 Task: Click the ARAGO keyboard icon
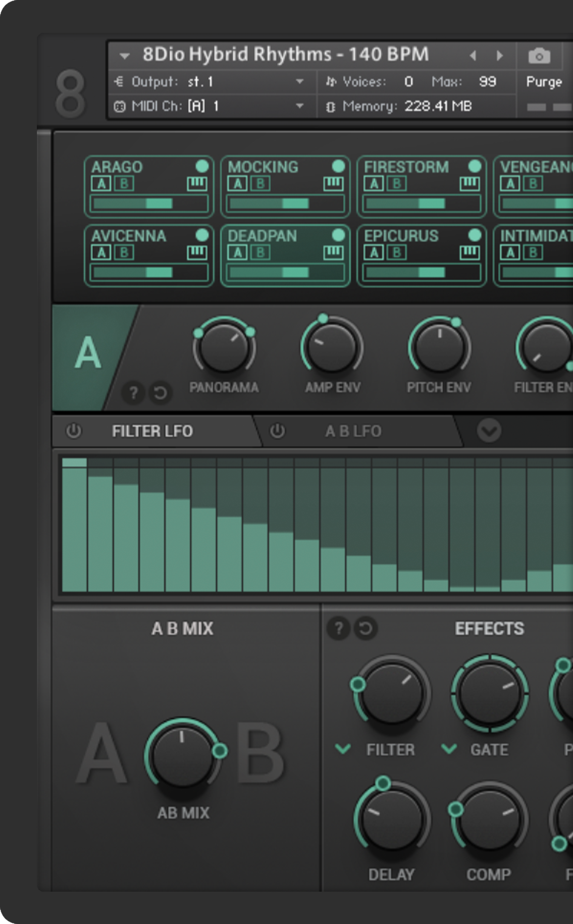click(197, 183)
